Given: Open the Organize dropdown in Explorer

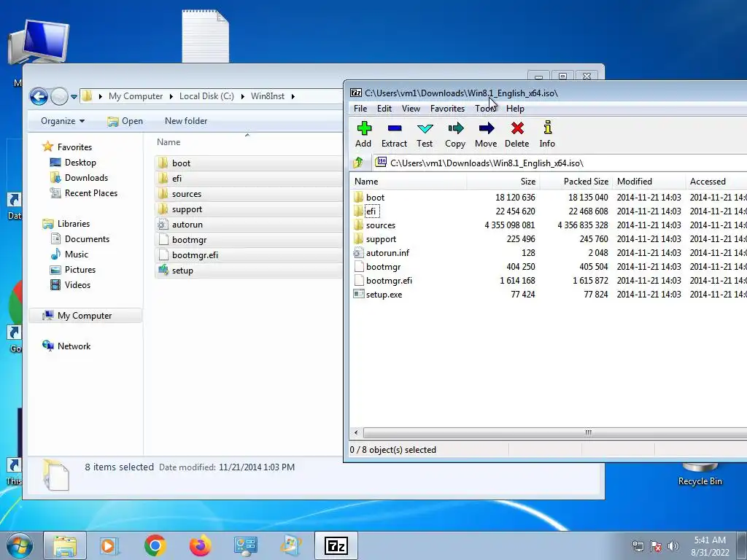Looking at the screenshot, I should (x=63, y=121).
